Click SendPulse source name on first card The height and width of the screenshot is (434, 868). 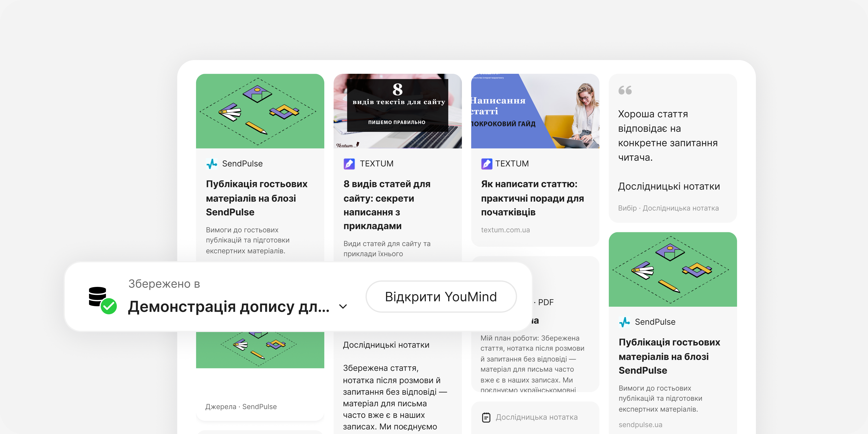242,164
